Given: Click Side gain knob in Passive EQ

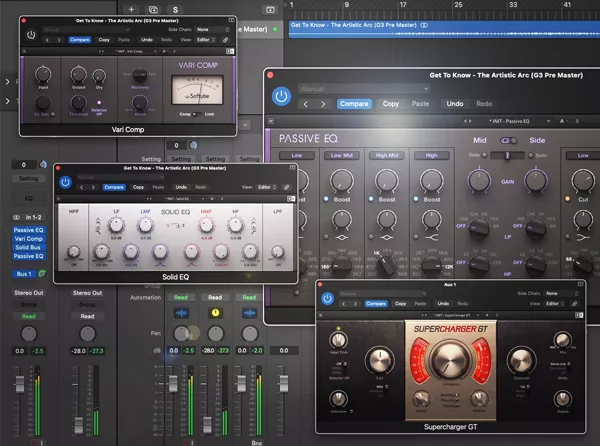Looking at the screenshot, I should point(536,181).
